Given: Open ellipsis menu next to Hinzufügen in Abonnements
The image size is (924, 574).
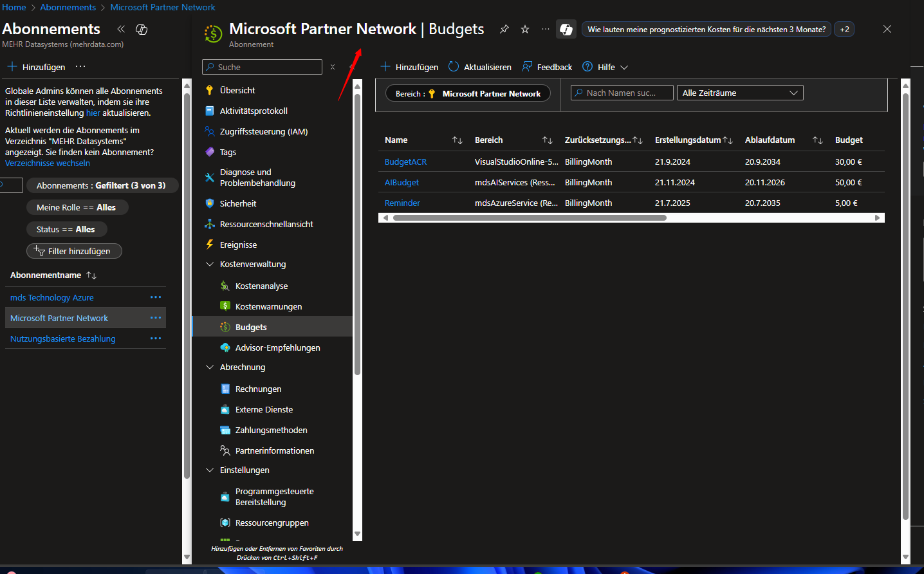Looking at the screenshot, I should pos(80,66).
